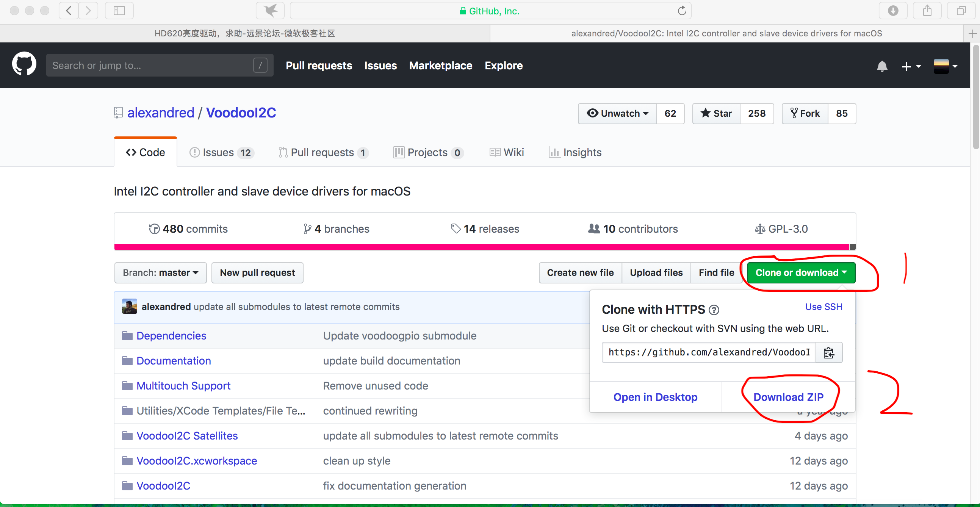Click Create new file button
This screenshot has height=507, width=980.
click(x=580, y=273)
